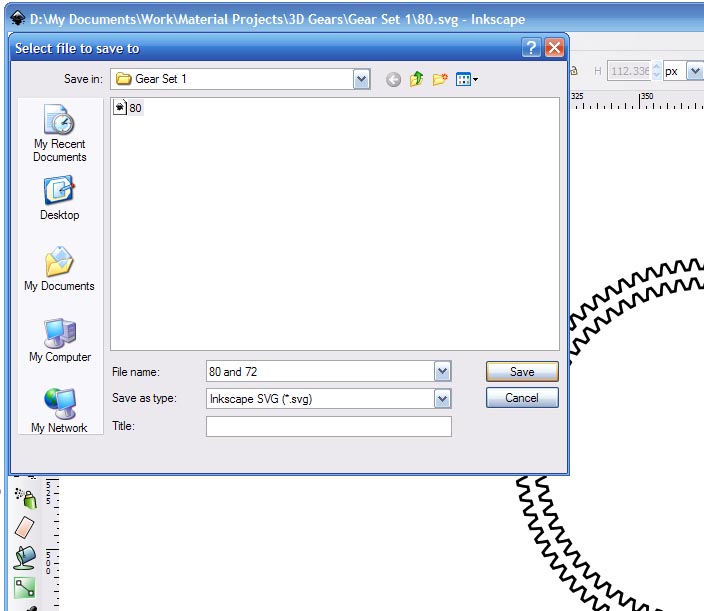Image resolution: width=704 pixels, height=611 pixels.
Task: Open My Documents location
Action: pyautogui.click(x=59, y=268)
